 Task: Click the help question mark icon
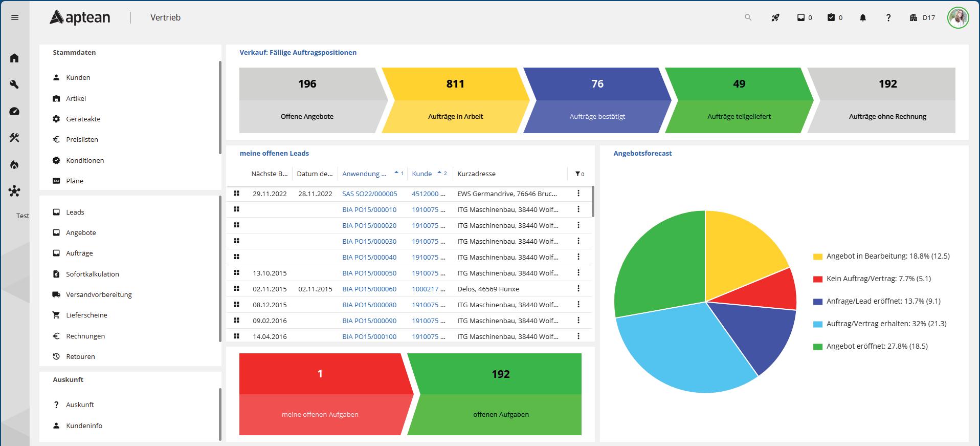(x=888, y=17)
